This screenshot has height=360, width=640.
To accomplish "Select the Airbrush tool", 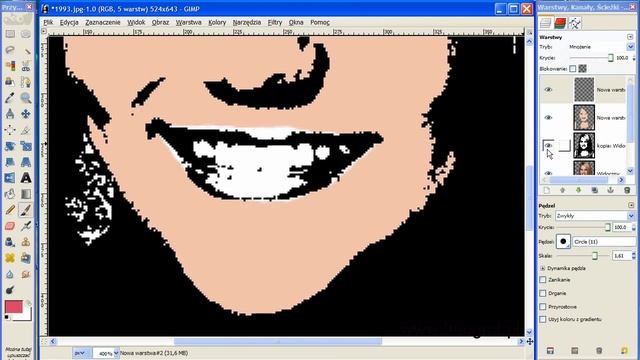I will coord(26,226).
